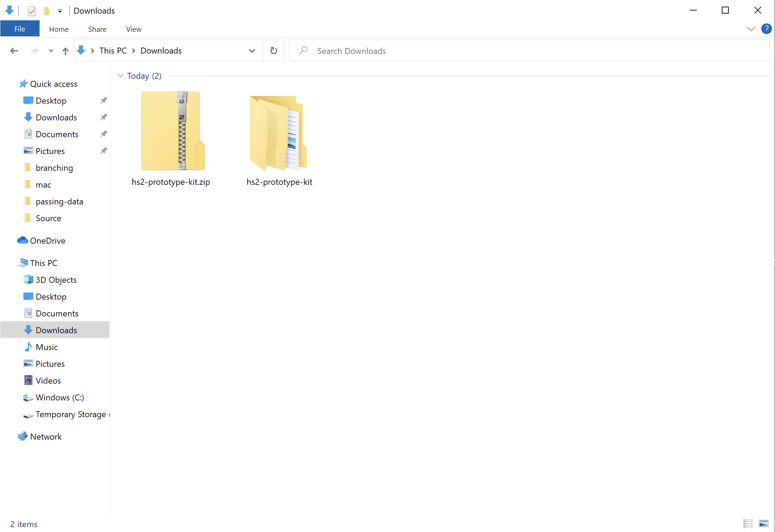Open the branching folder in sidebar
This screenshot has width=775, height=532.
54,168
